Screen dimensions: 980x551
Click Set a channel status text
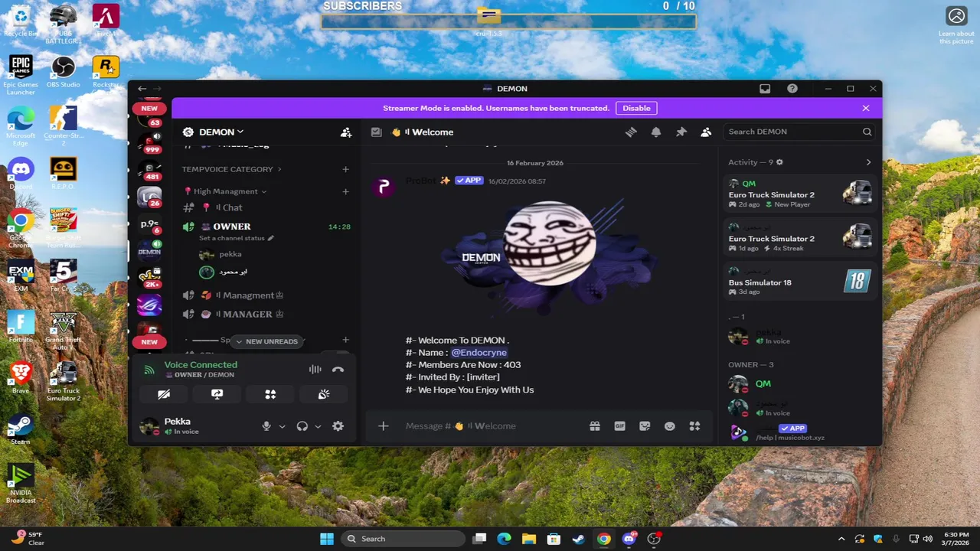pos(231,238)
